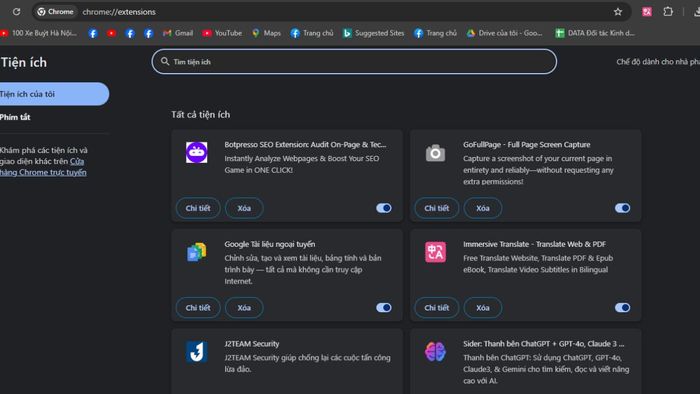
Task: Remove Immersive Translate with Xóa
Action: click(x=483, y=307)
